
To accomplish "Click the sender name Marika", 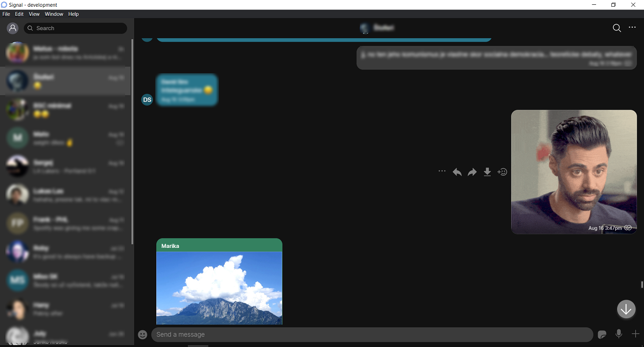I will pyautogui.click(x=170, y=246).
